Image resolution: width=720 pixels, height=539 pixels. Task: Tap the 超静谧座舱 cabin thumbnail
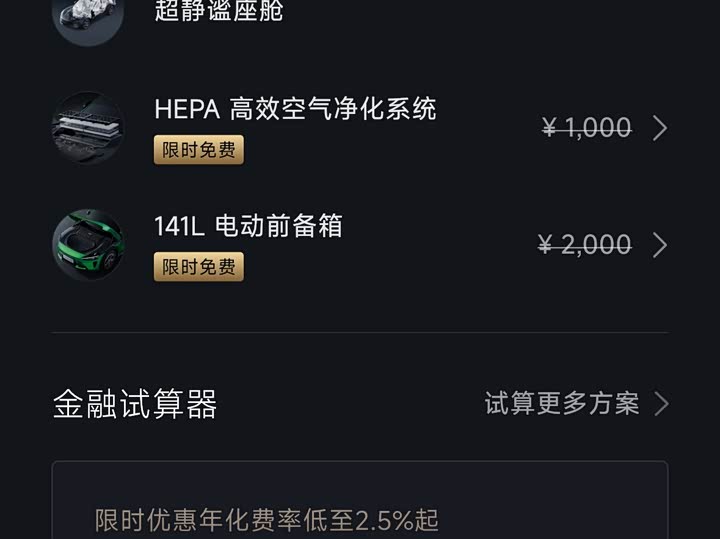tap(88, 15)
